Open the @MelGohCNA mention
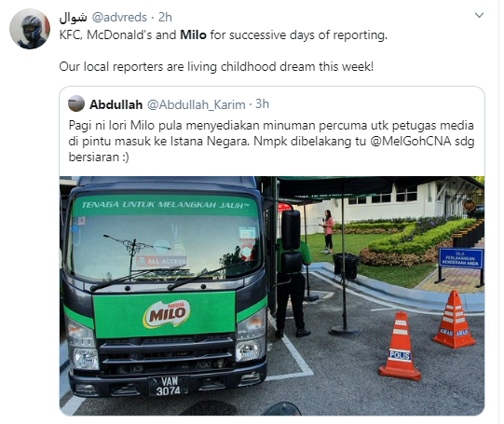Viewport: 504px width, 424px height. pyautogui.click(x=411, y=142)
